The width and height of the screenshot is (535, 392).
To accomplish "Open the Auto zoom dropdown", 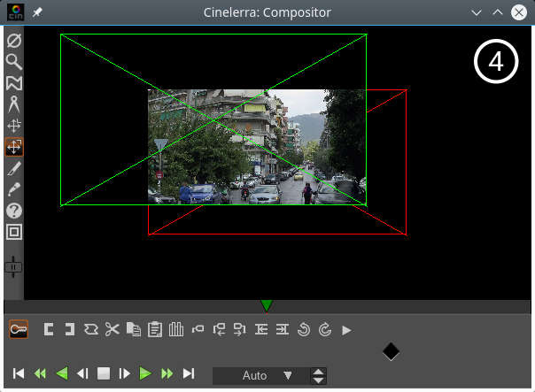I will 260,375.
